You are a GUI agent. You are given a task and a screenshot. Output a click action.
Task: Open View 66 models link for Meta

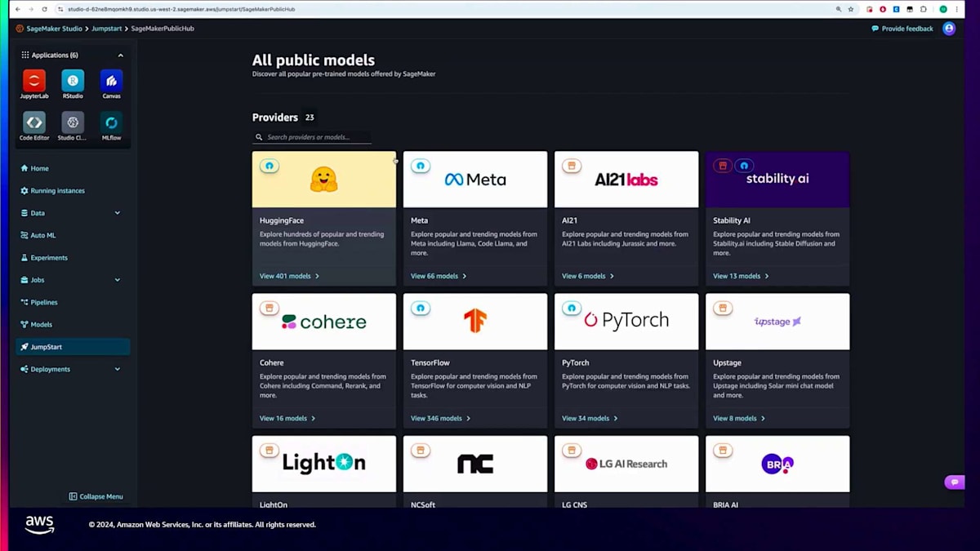point(439,276)
